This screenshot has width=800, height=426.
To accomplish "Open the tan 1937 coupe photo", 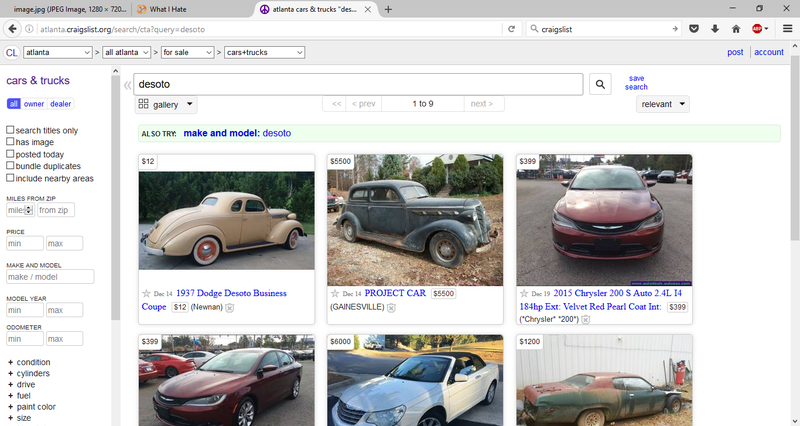I will (227, 220).
